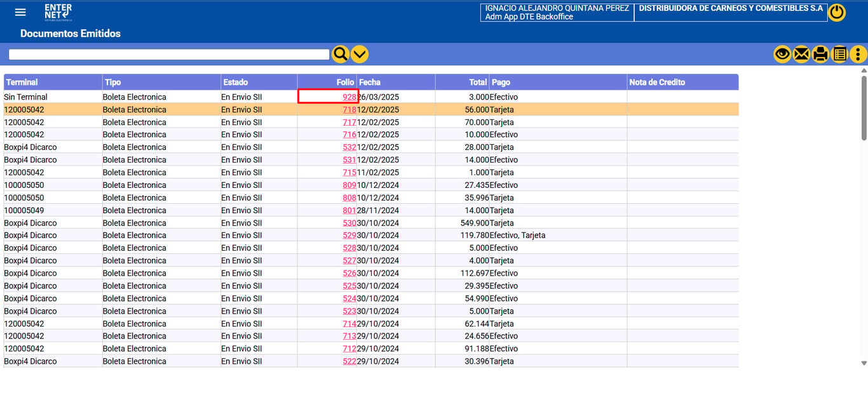Click the Documentos Emitidos page title
Image resolution: width=868 pixels, height=393 pixels.
click(x=71, y=34)
